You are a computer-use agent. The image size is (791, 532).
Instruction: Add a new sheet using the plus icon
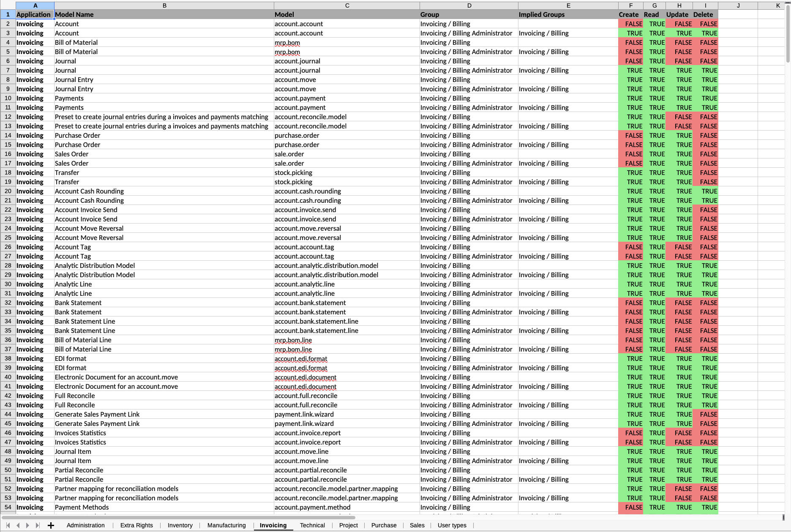tap(51, 525)
